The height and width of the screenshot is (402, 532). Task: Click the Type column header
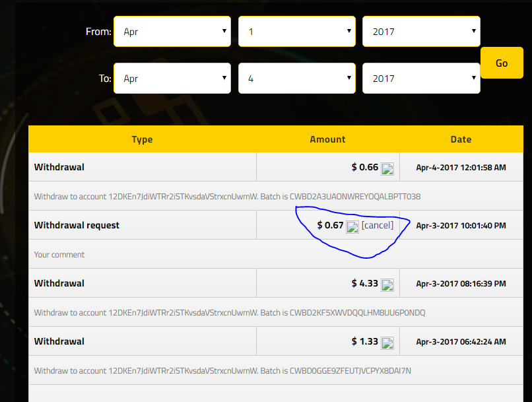coord(142,139)
